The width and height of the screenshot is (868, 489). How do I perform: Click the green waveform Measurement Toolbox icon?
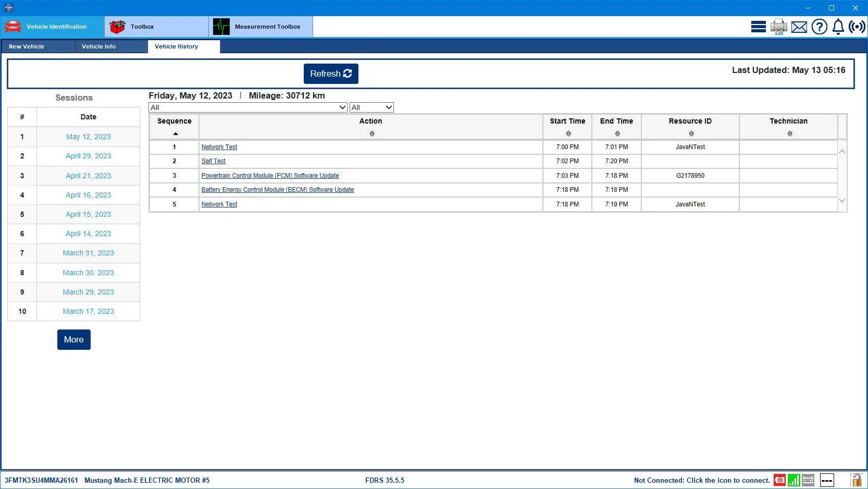click(x=221, y=27)
